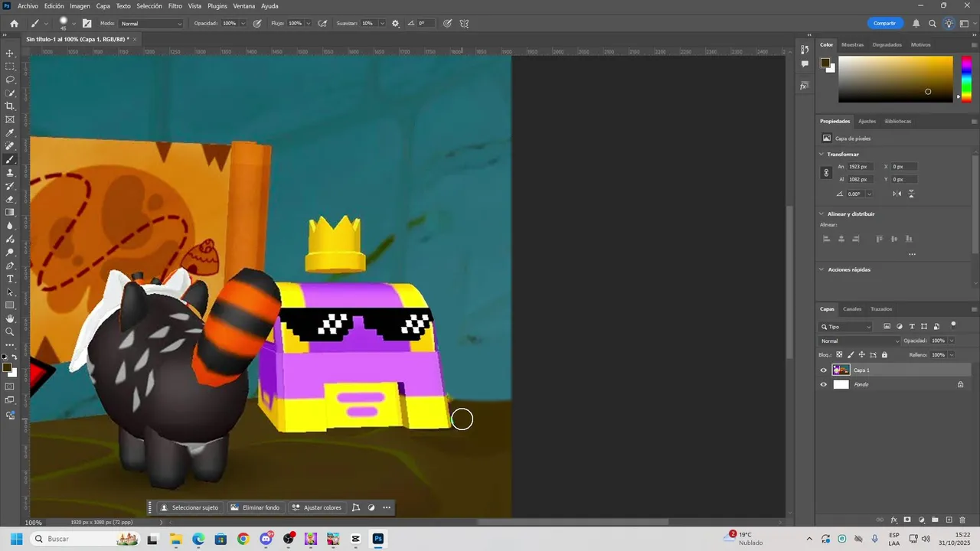Viewport: 980px width, 551px height.
Task: Add layer mask icon
Action: (x=907, y=520)
